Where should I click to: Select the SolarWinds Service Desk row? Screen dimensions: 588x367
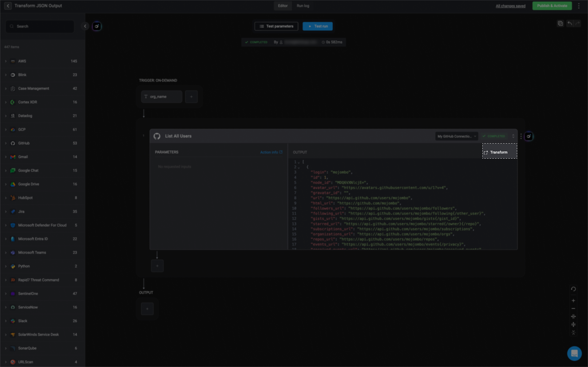click(43, 335)
